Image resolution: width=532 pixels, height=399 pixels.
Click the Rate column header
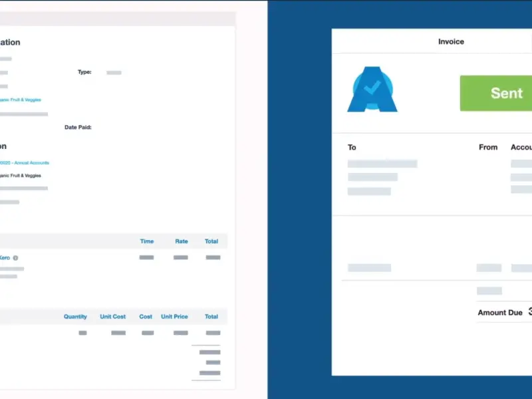pos(181,241)
